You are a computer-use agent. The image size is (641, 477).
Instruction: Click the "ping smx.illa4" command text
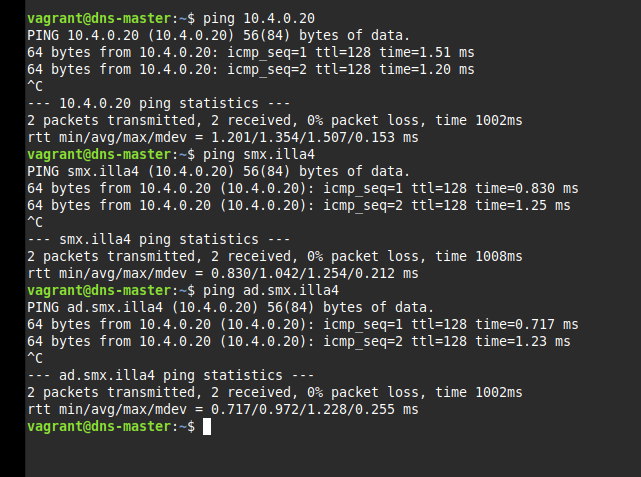[x=263, y=155]
